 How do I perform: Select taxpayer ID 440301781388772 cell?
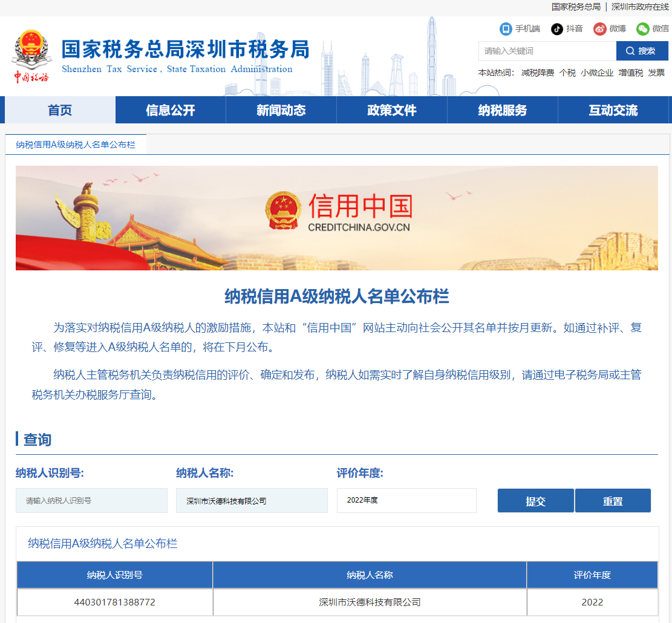point(115,602)
